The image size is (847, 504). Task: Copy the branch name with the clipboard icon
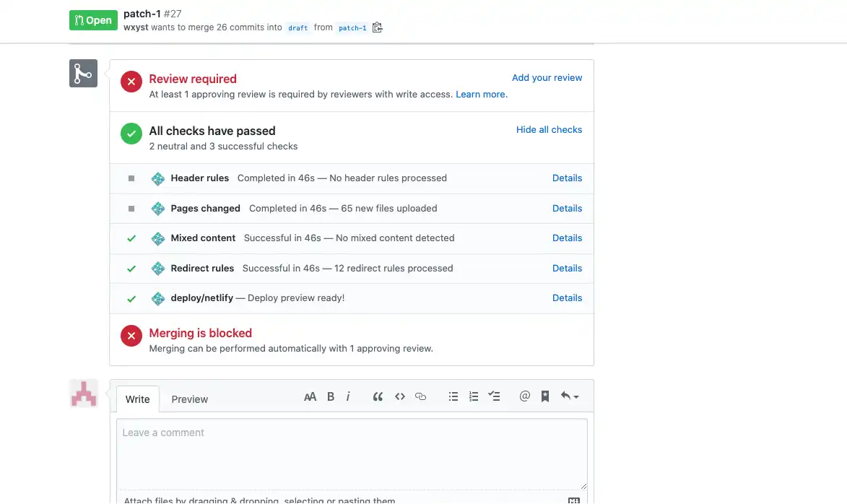click(376, 27)
